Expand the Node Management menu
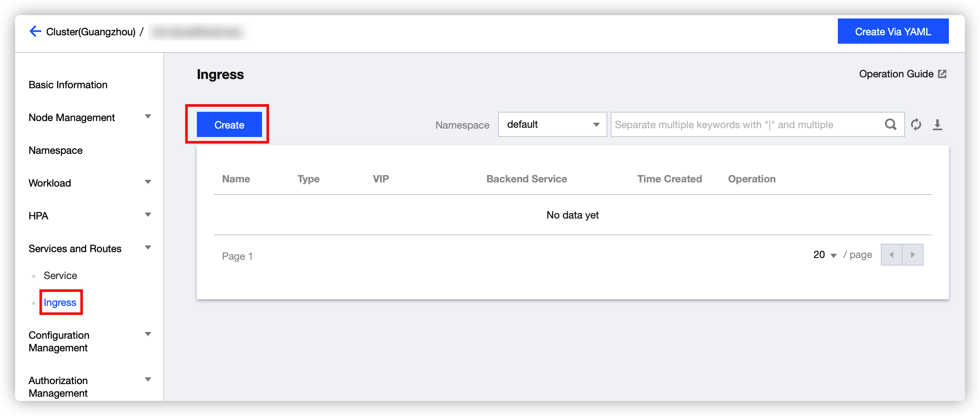The width and height of the screenshot is (980, 416). 148,117
